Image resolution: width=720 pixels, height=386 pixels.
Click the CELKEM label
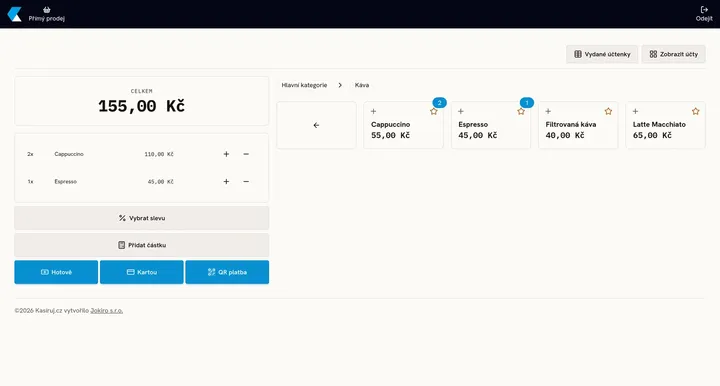(141, 91)
